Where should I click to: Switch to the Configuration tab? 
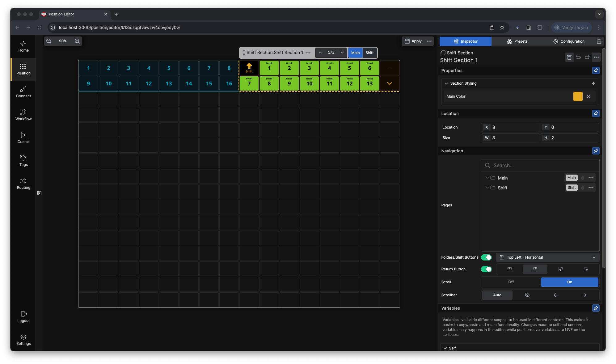point(568,41)
